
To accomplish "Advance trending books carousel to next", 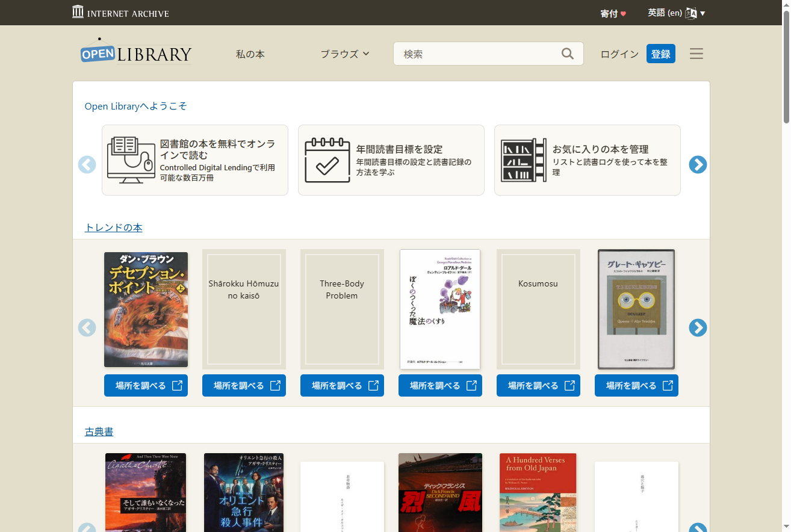I will tap(698, 327).
